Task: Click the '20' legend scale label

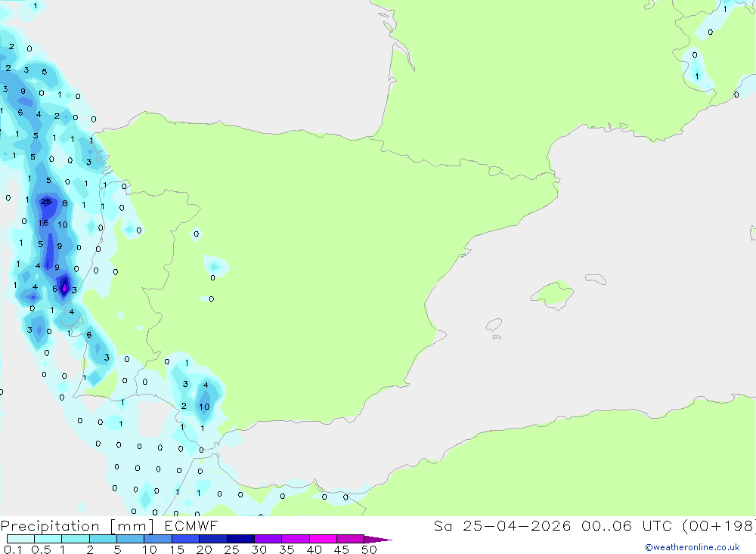Action: [204, 549]
